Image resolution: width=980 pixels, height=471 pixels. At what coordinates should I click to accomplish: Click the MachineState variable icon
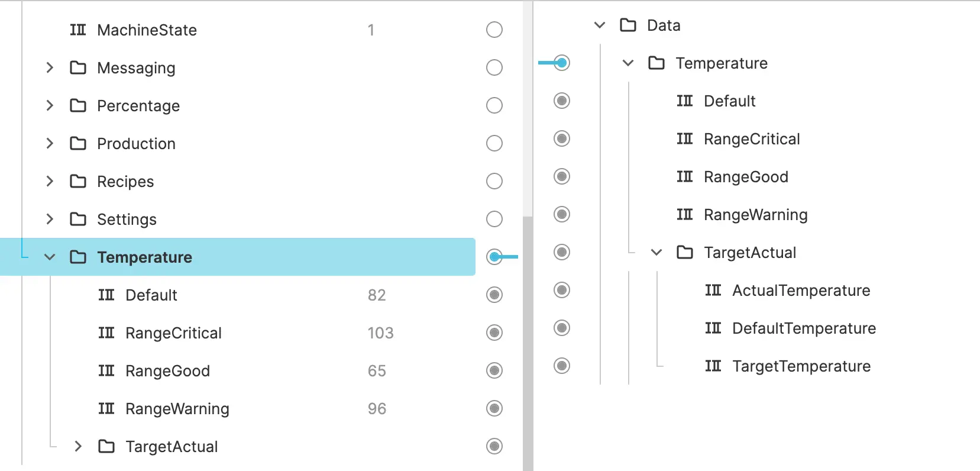77,30
